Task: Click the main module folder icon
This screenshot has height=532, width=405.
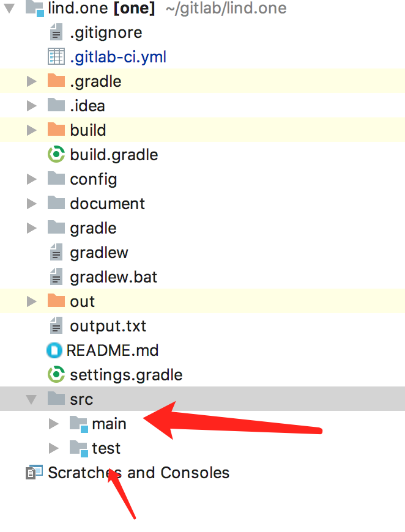Action: [78, 423]
